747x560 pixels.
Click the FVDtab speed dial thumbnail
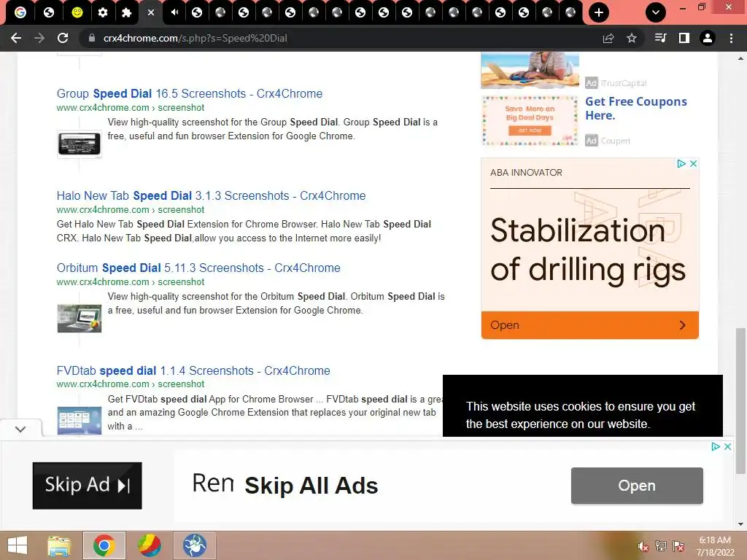click(x=79, y=421)
